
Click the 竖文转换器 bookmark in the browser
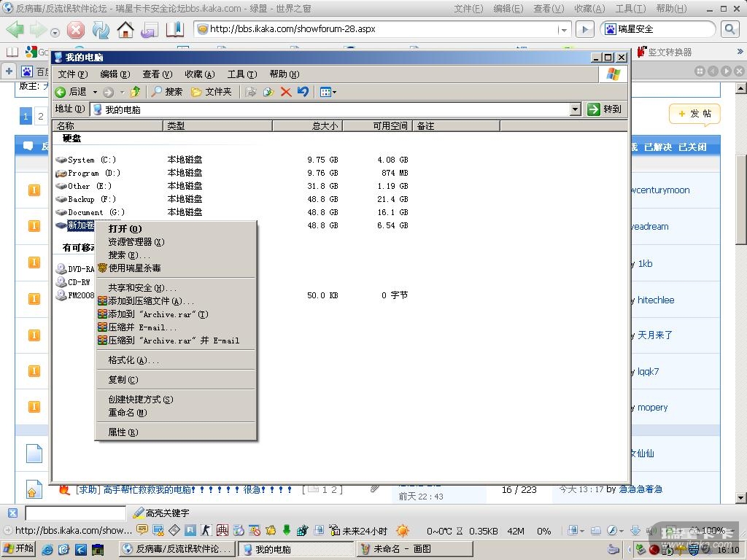pos(665,52)
